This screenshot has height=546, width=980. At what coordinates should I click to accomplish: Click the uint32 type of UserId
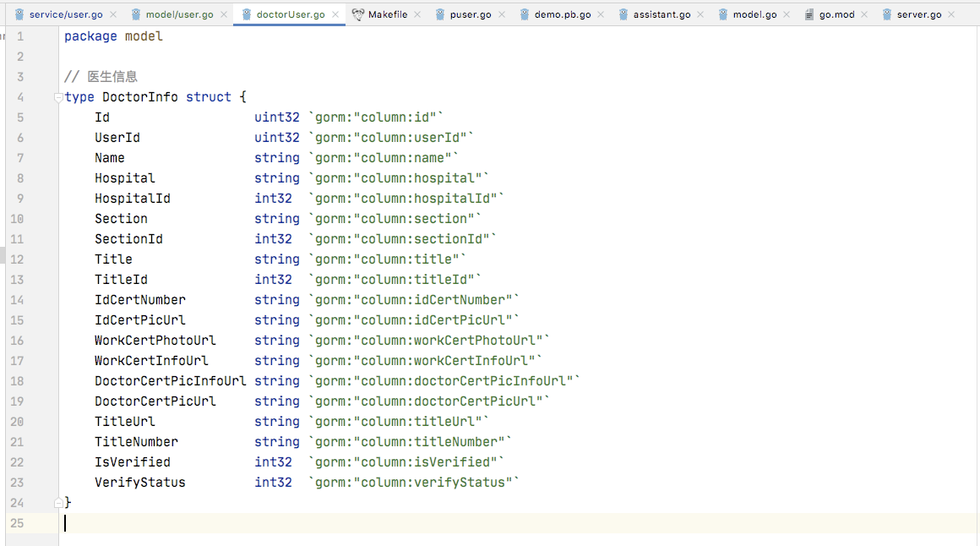277,138
